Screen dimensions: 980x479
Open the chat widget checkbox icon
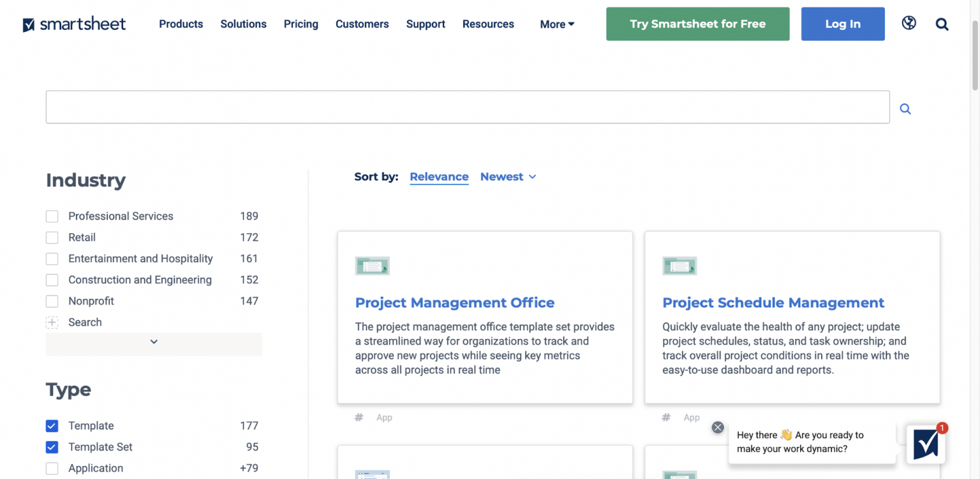click(x=926, y=445)
